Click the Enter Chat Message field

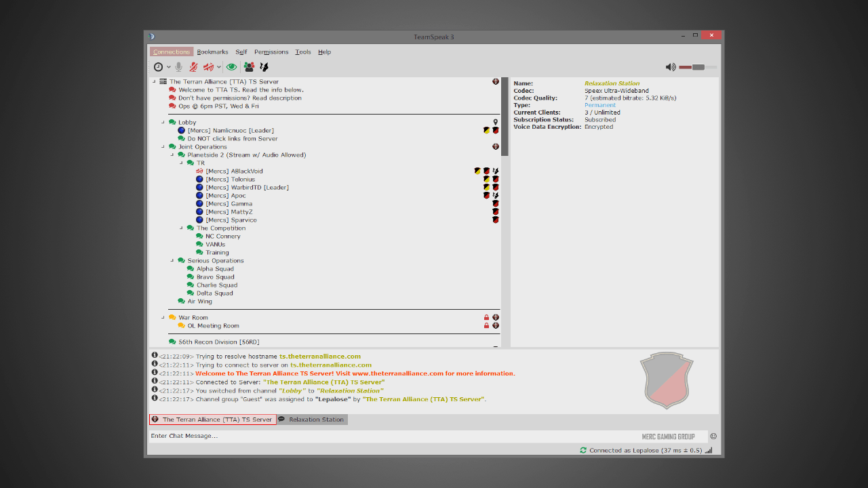click(428, 436)
